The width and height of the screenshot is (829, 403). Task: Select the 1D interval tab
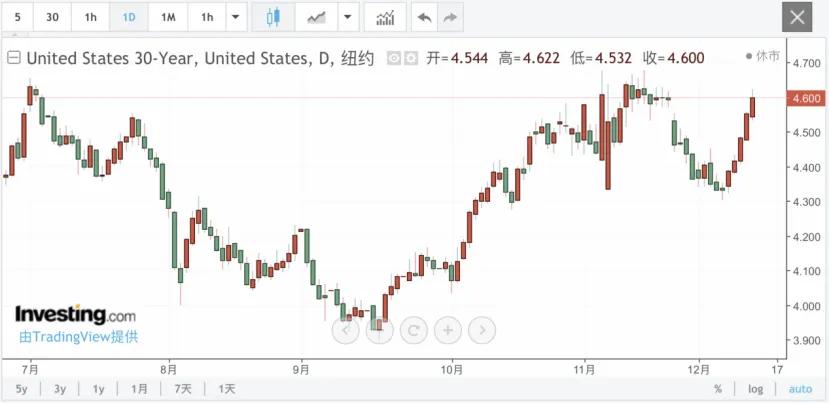pos(129,17)
